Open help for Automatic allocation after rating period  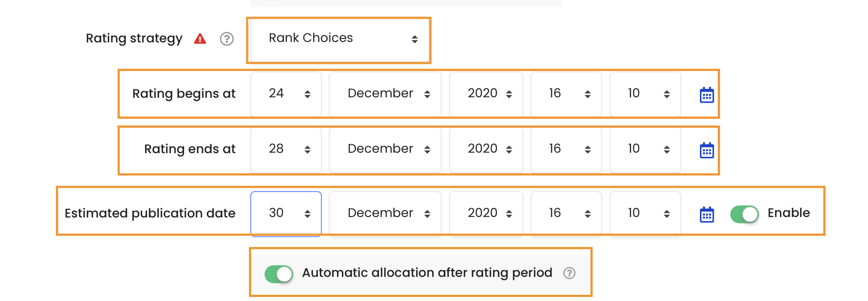(x=569, y=273)
